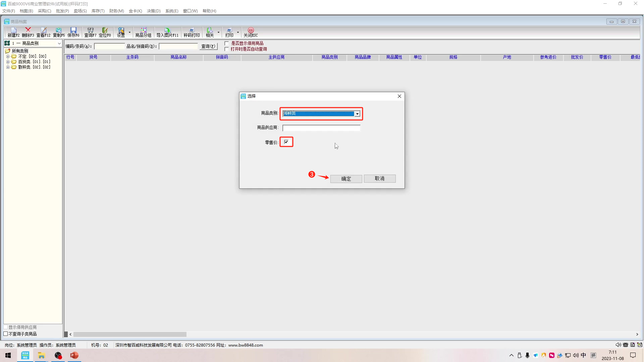Image resolution: width=644 pixels, height=362 pixels.
Task: Click the 商品供应商 input field
Action: coord(321,128)
